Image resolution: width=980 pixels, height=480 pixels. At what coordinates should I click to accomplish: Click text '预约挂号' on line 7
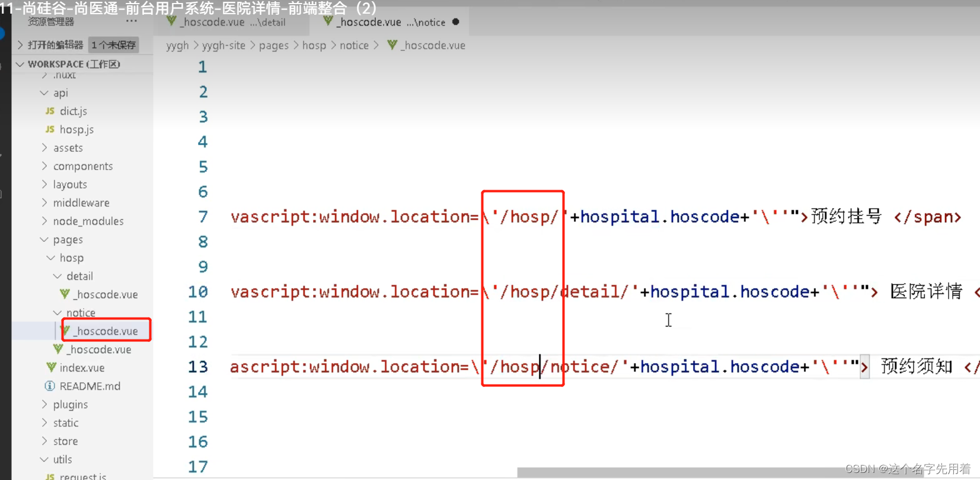[846, 216]
